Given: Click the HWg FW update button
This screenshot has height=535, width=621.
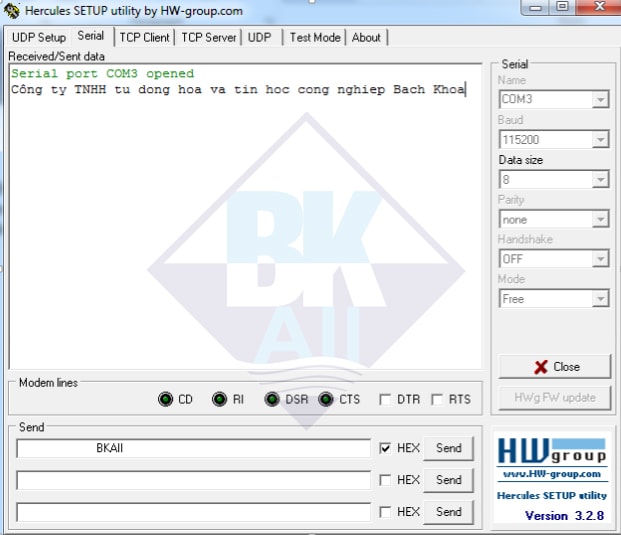Looking at the screenshot, I should point(554,398).
